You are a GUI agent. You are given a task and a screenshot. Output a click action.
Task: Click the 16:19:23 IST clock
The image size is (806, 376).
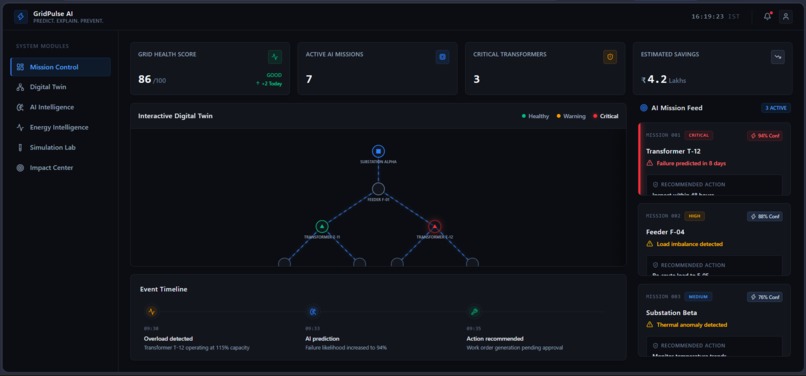coord(716,16)
